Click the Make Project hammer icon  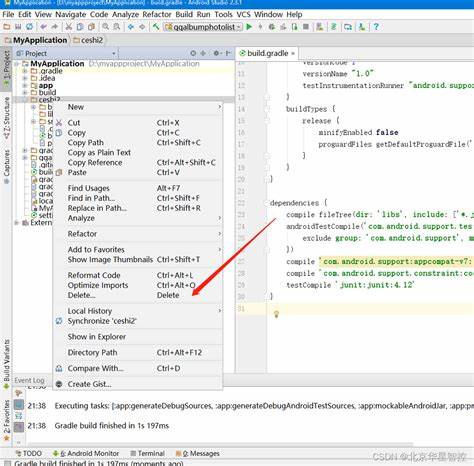(x=156, y=27)
